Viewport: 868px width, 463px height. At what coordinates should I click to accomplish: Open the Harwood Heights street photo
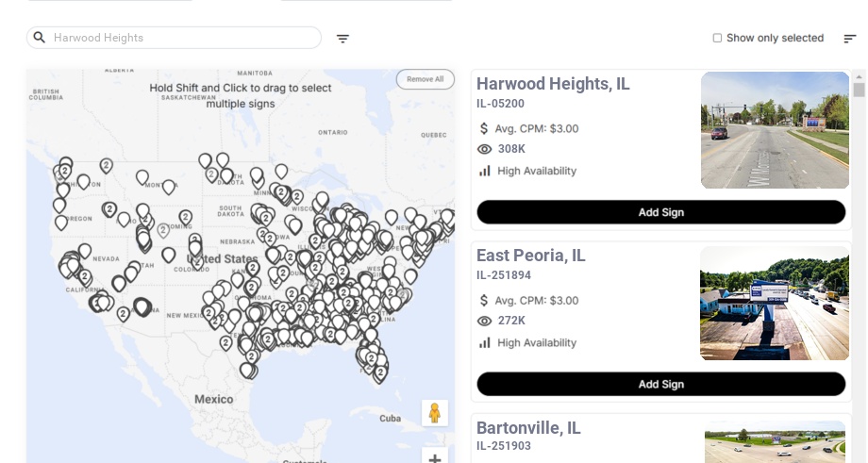click(x=775, y=130)
